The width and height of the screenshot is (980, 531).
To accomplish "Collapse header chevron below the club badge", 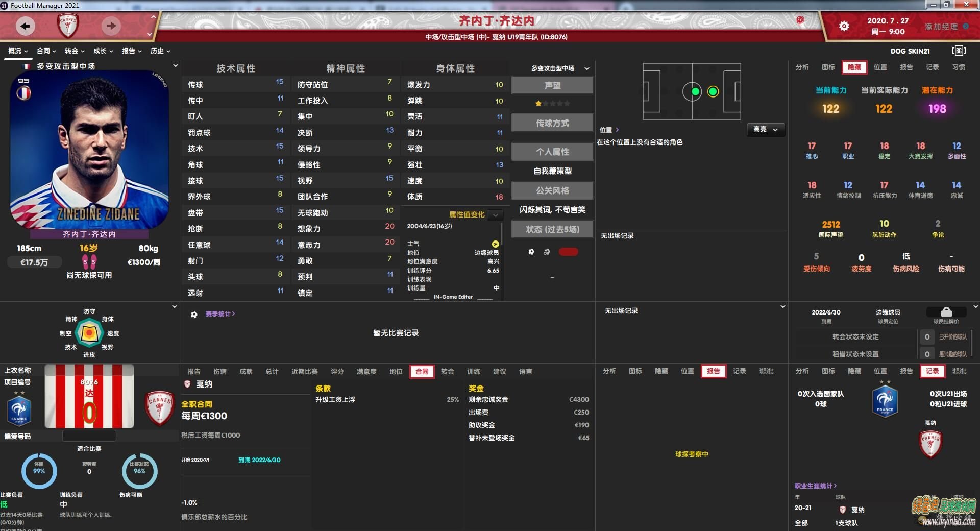I will point(149,35).
